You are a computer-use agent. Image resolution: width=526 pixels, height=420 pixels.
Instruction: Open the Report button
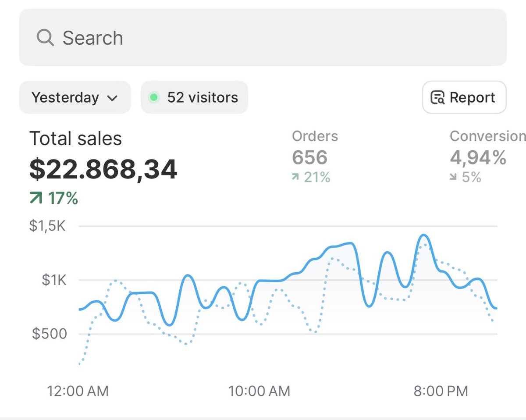464,97
